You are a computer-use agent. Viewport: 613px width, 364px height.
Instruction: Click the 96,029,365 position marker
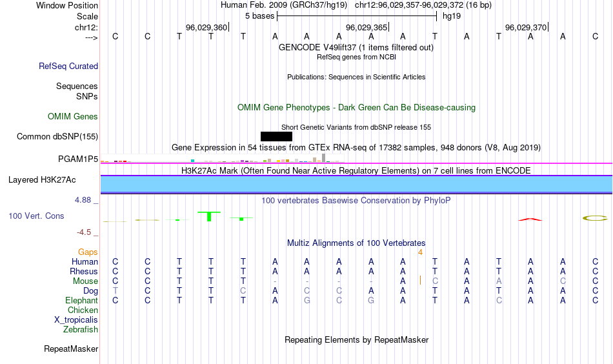point(367,27)
